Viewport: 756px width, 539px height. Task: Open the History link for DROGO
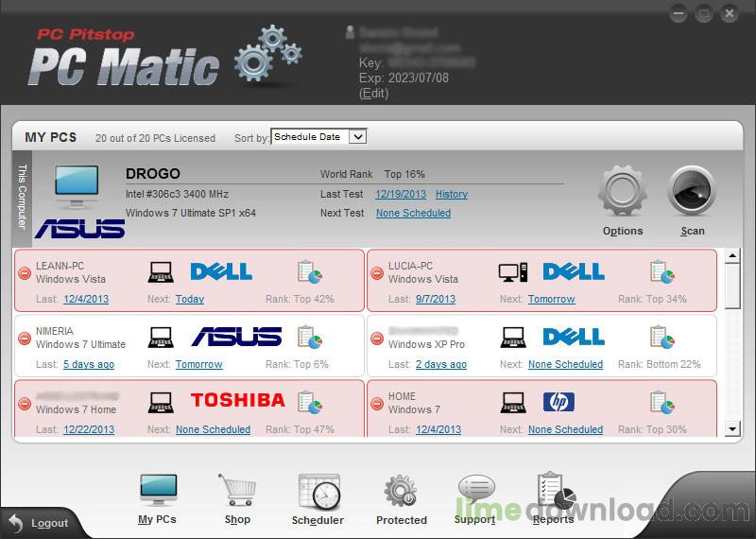[x=452, y=194]
